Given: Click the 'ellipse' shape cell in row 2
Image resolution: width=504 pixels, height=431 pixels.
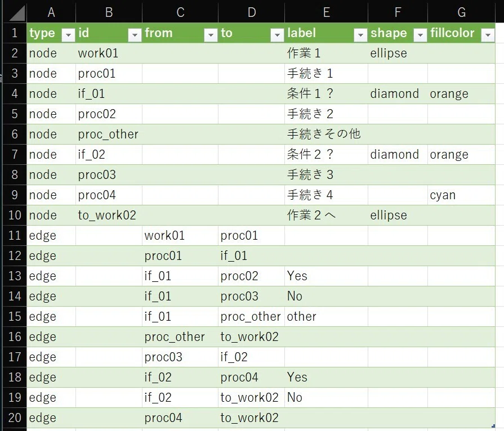Looking at the screenshot, I should (x=398, y=53).
